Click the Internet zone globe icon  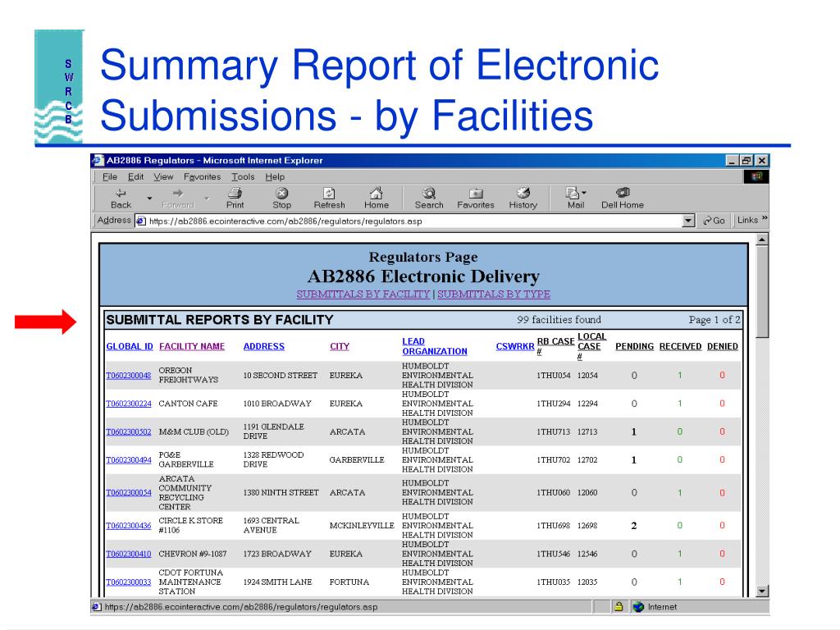(638, 606)
